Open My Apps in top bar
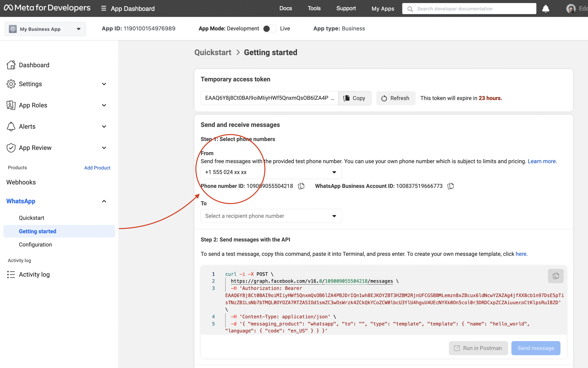The height and width of the screenshot is (368, 588). (383, 9)
